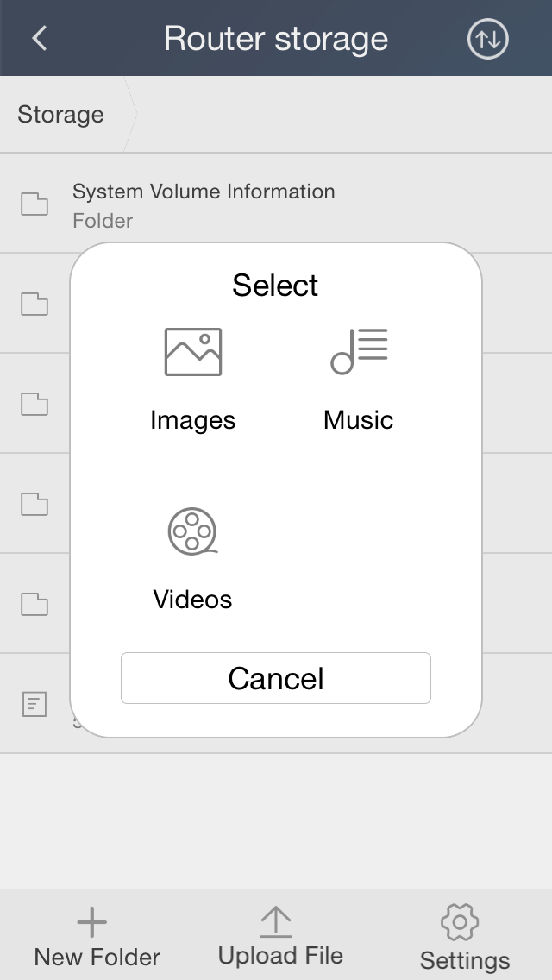Click the Cancel button in dialog
Screen dimensions: 552x980
[x=276, y=678]
